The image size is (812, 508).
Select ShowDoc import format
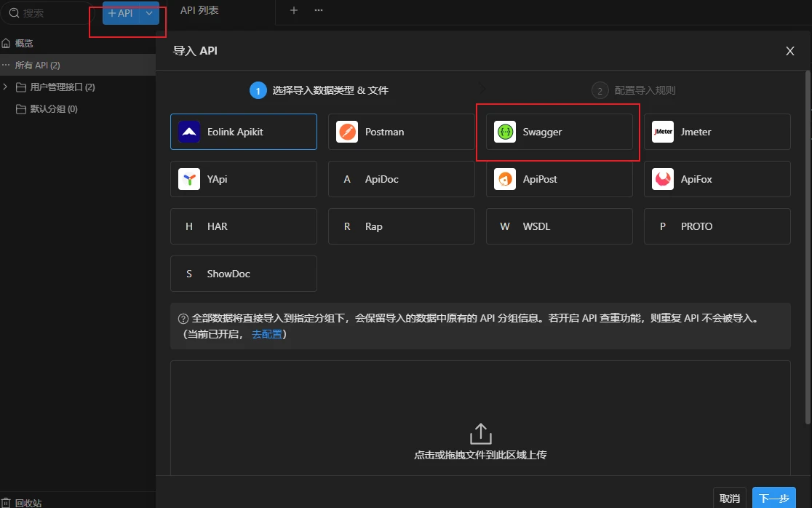coord(244,274)
